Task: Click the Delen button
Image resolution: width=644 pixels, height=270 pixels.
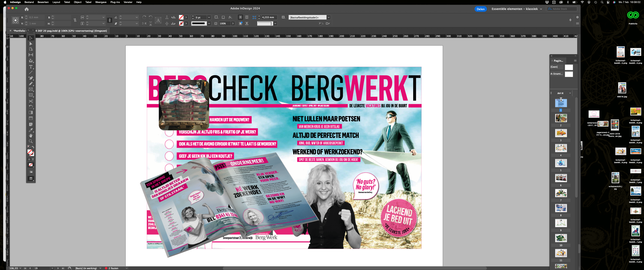Action: coord(480,9)
